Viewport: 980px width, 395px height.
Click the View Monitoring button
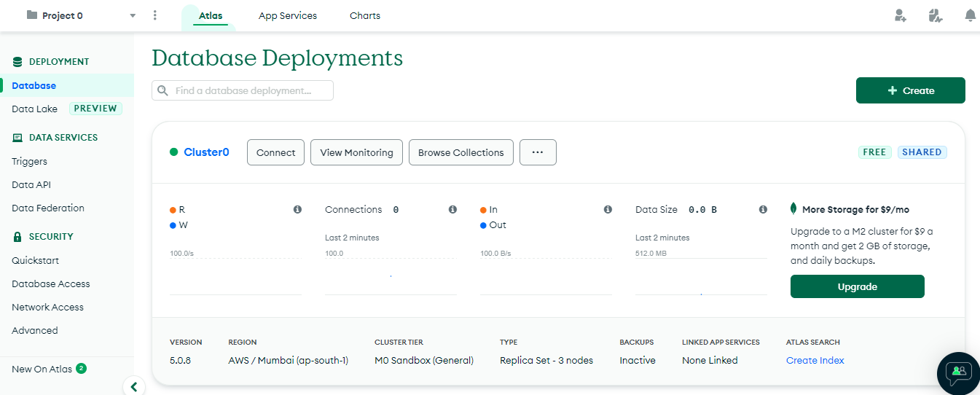[x=356, y=152]
